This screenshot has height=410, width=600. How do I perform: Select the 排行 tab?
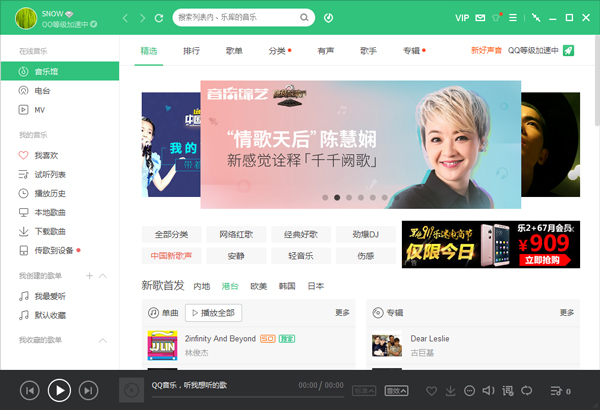[x=191, y=51]
